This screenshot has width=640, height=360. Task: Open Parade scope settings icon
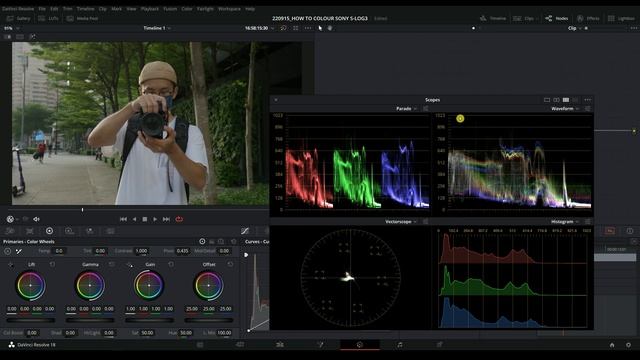click(x=426, y=109)
